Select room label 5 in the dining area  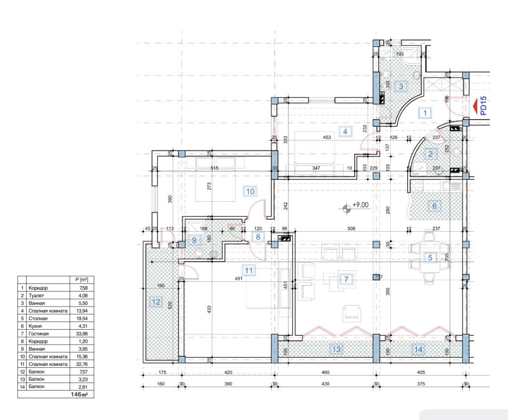click(x=429, y=257)
